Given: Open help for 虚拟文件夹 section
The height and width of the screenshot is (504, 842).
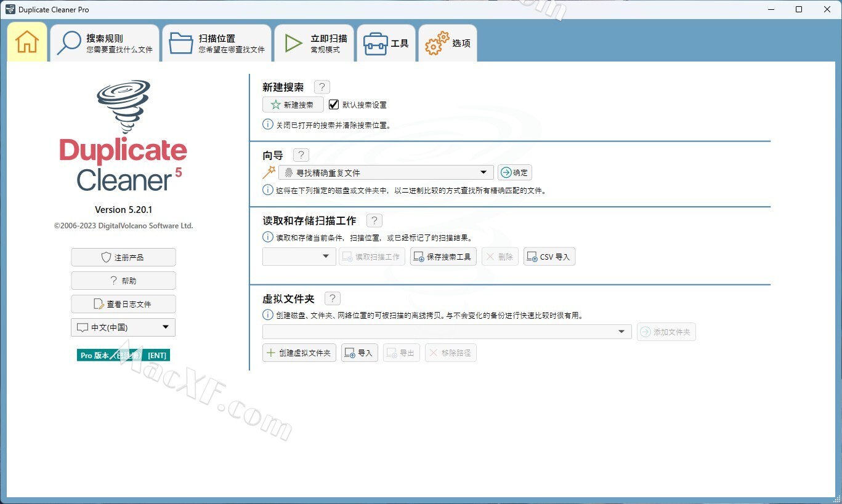Looking at the screenshot, I should click(332, 298).
